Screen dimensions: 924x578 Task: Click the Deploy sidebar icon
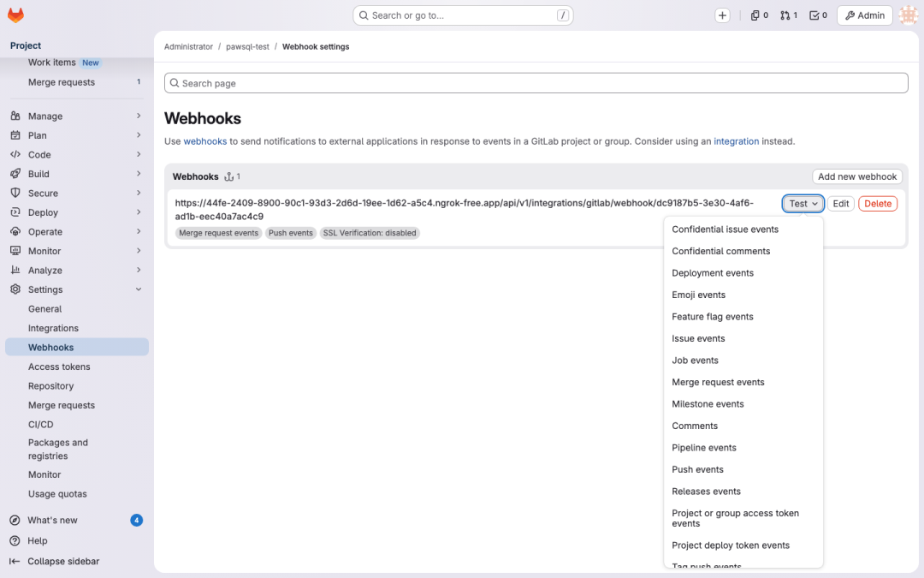[x=15, y=212]
